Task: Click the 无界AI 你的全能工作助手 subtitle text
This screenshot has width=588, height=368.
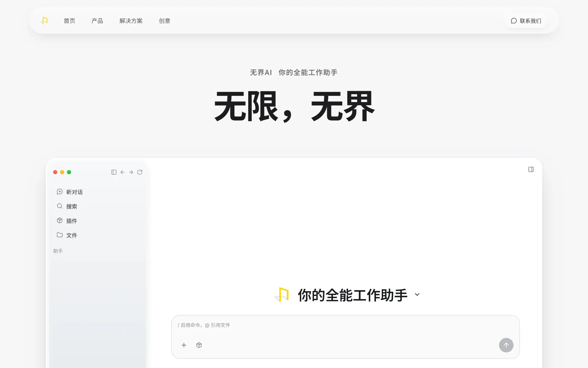Action: [x=294, y=73]
